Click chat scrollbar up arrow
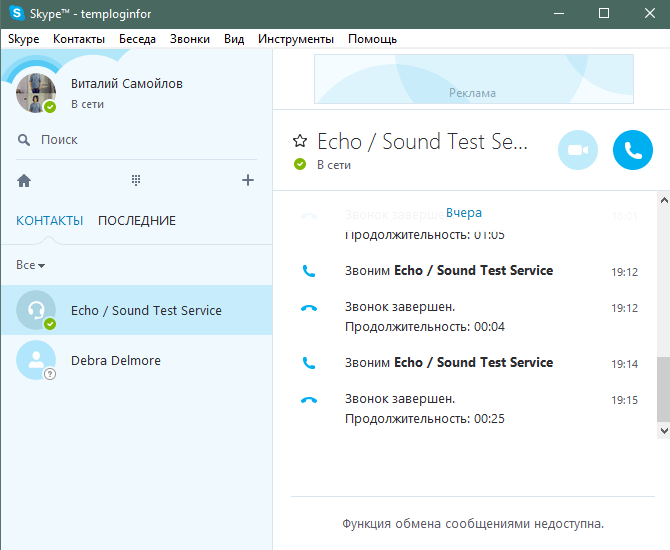Viewport: 670px width, 550px height. [664, 200]
